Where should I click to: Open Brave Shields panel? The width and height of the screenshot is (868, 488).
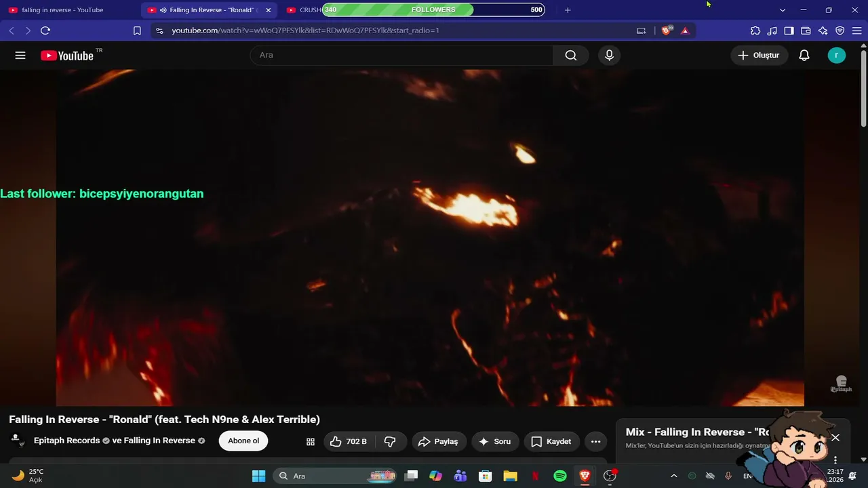667,30
